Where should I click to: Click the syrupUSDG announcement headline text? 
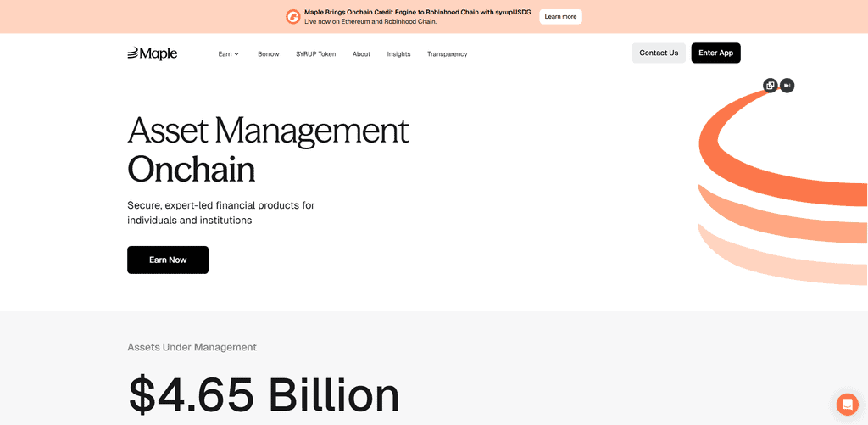[x=417, y=12]
